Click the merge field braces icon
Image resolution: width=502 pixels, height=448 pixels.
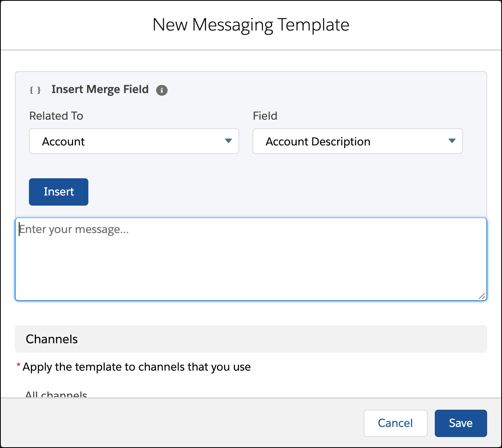35,90
